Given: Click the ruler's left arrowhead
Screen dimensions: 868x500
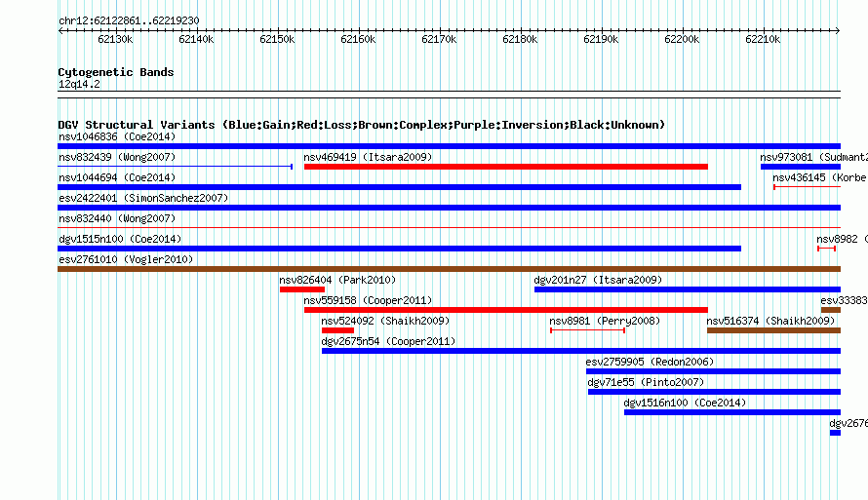Looking at the screenshot, I should pyautogui.click(x=60, y=30).
